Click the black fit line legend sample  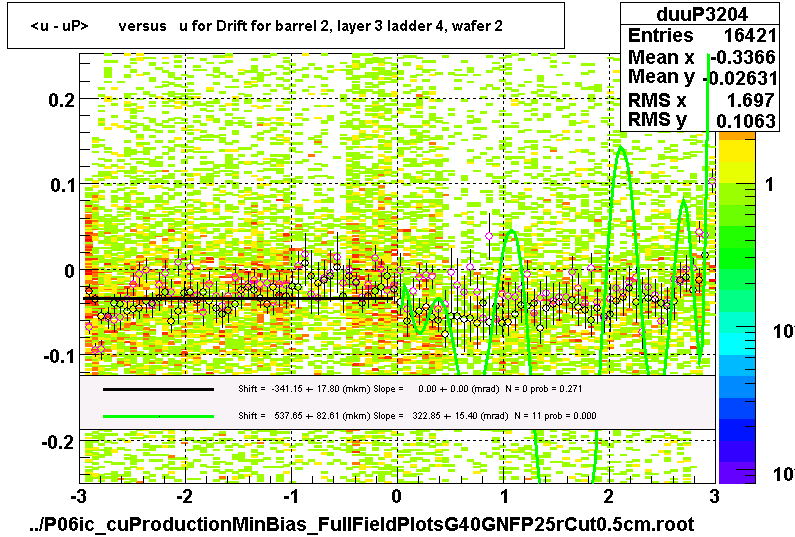click(x=158, y=389)
